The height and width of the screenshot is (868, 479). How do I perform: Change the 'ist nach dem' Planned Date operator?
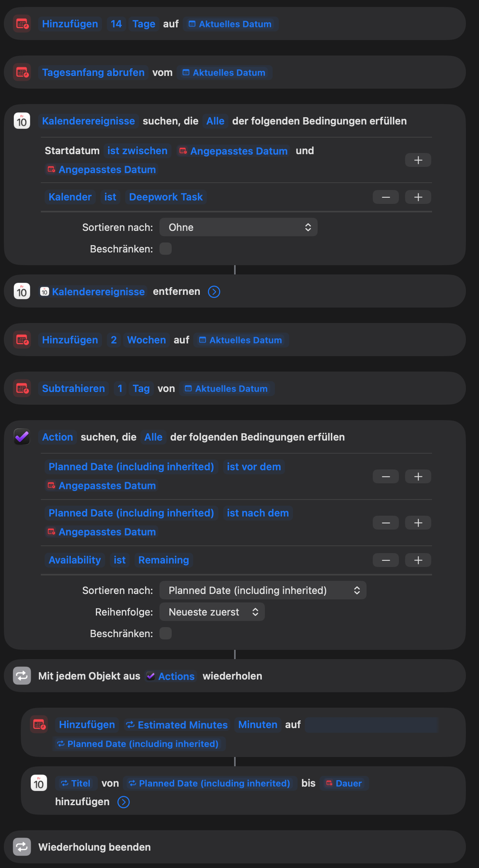pos(258,513)
